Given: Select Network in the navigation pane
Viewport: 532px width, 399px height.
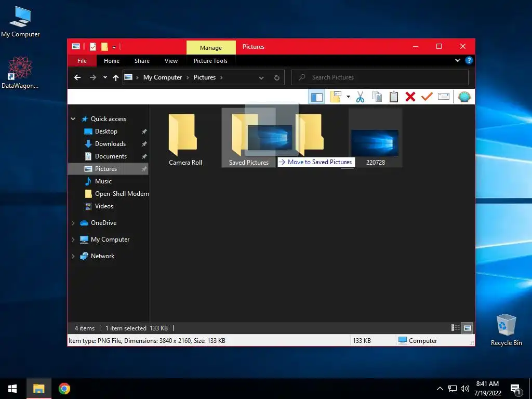Looking at the screenshot, I should 102,256.
